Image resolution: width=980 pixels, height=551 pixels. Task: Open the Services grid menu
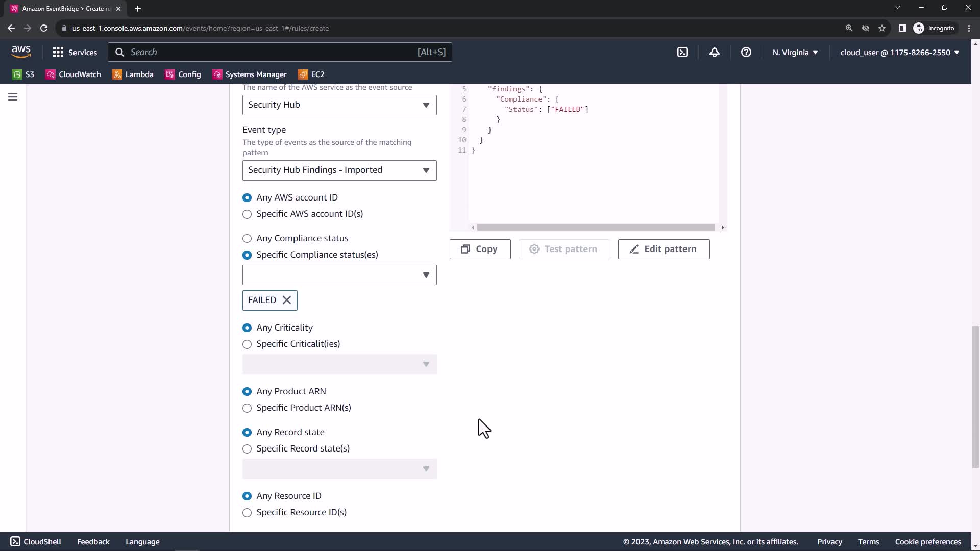tap(75, 52)
